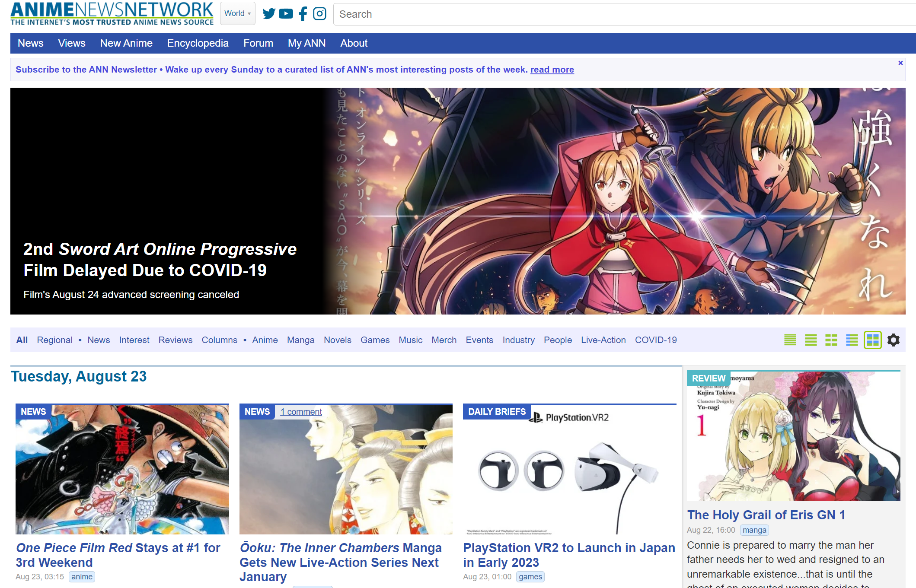Switch to the second list layout icon
This screenshot has width=916, height=588.
[x=811, y=340]
